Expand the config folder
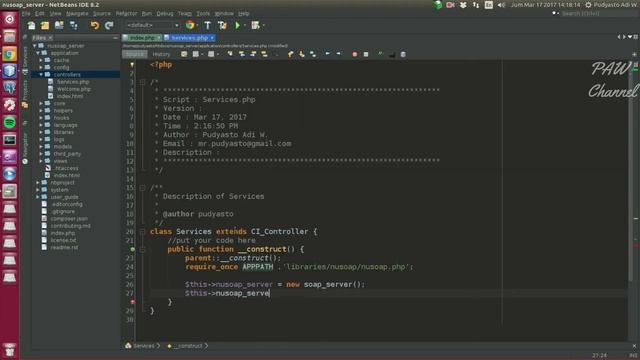This screenshot has width=640, height=360. coord(41,67)
